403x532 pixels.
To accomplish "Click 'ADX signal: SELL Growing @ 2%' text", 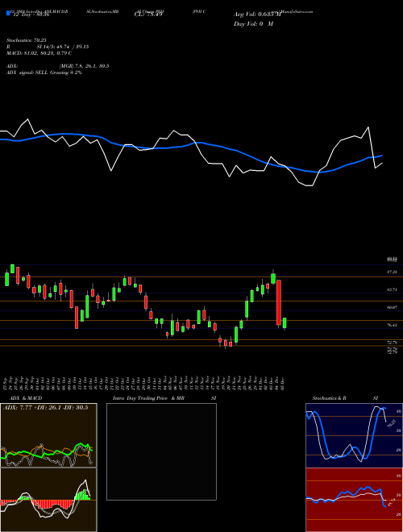I will pos(44,73).
